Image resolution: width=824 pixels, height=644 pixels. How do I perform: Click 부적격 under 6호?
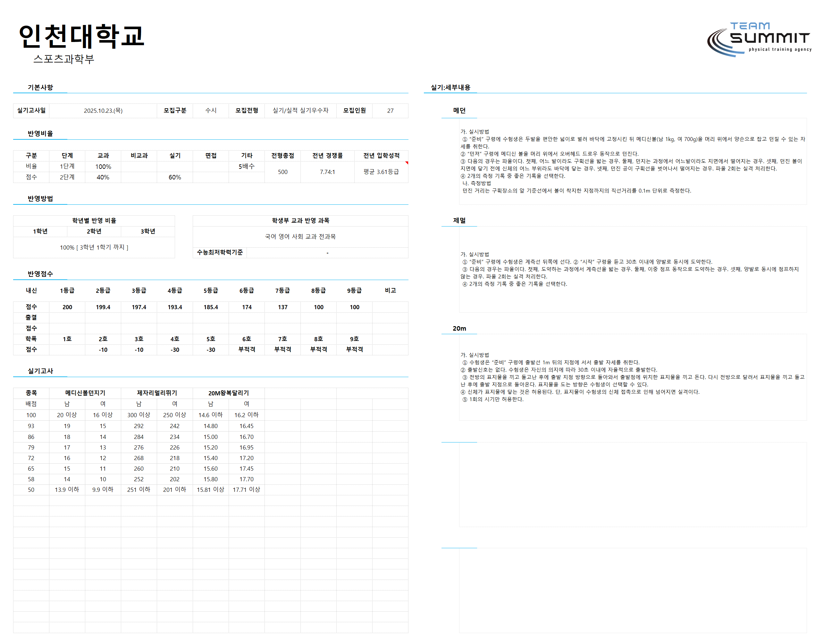pos(247,350)
